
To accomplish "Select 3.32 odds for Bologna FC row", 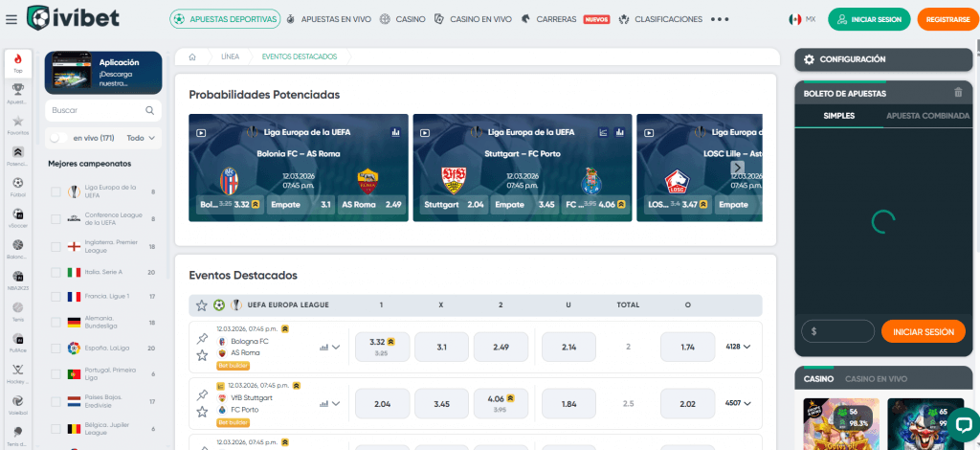I will click(382, 347).
